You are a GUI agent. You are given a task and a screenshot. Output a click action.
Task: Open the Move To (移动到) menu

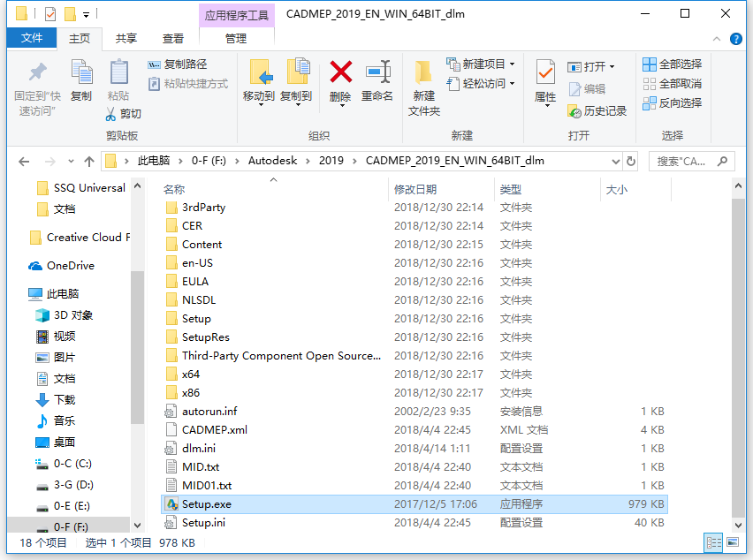(258, 81)
